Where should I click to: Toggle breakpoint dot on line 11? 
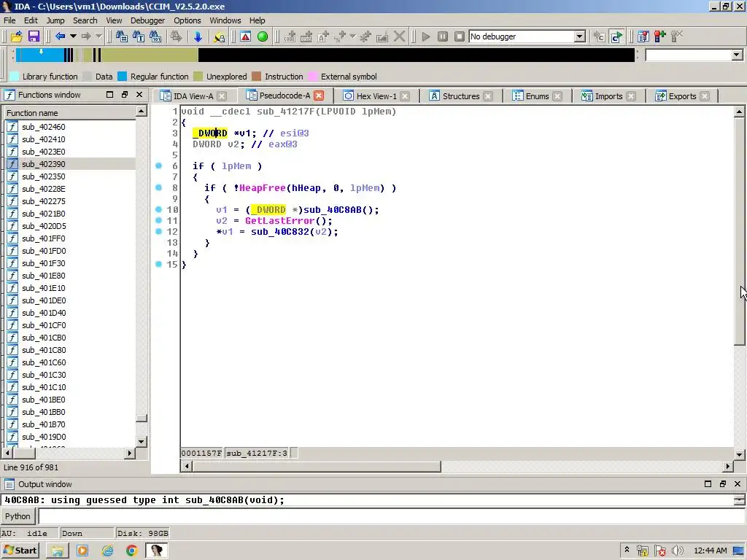pyautogui.click(x=158, y=220)
